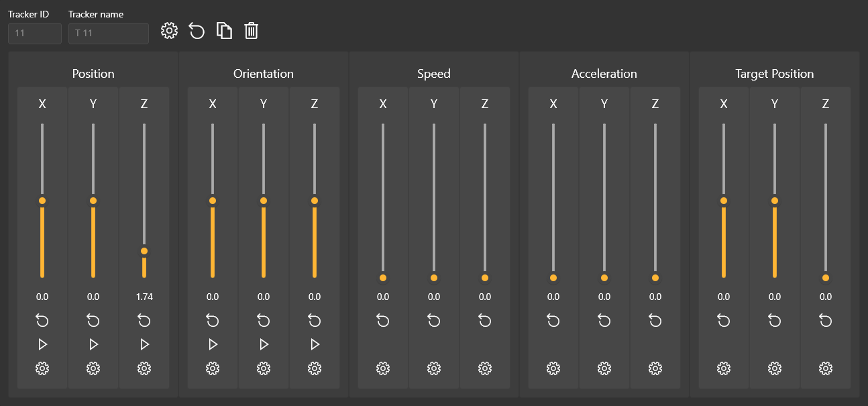Click the Target Position Y slider handle

click(x=775, y=201)
